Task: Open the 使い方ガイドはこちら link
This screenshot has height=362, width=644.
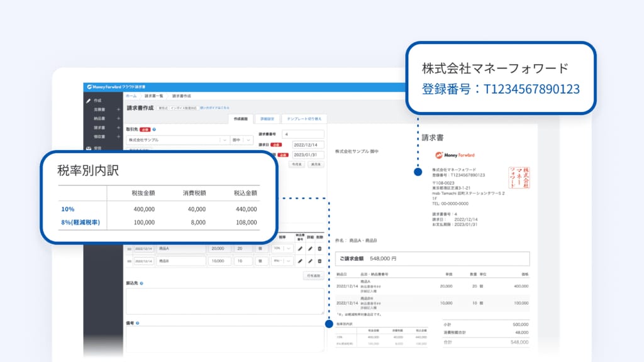Action: pos(216,107)
